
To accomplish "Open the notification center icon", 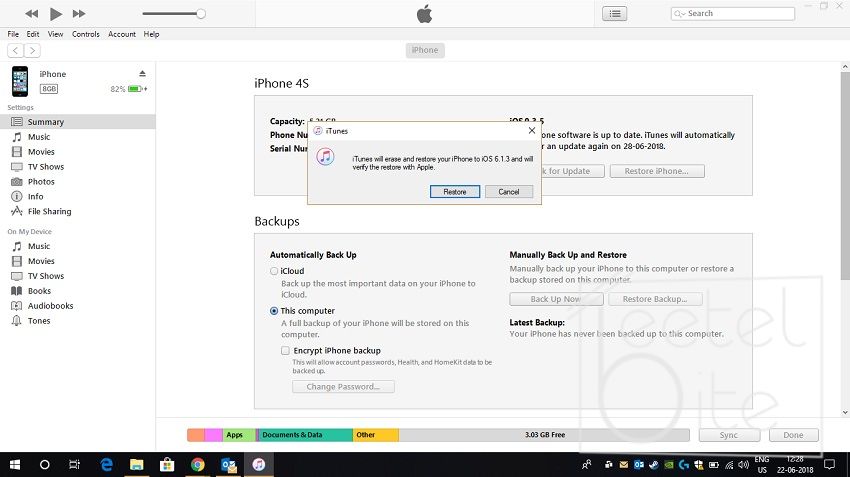I will tap(829, 465).
